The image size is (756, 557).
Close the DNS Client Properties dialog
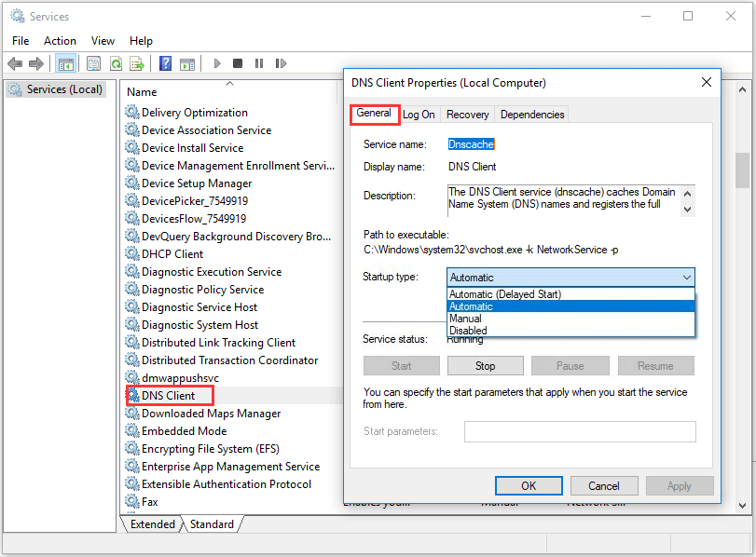707,82
